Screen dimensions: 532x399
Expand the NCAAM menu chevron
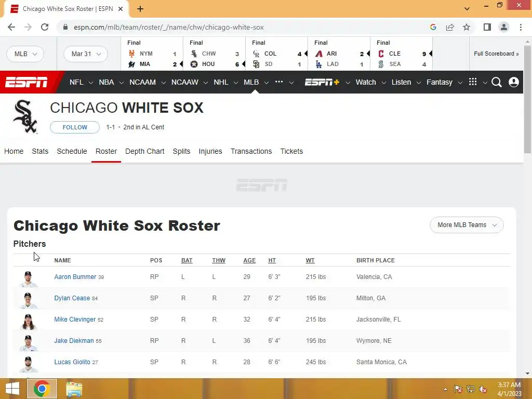click(163, 83)
